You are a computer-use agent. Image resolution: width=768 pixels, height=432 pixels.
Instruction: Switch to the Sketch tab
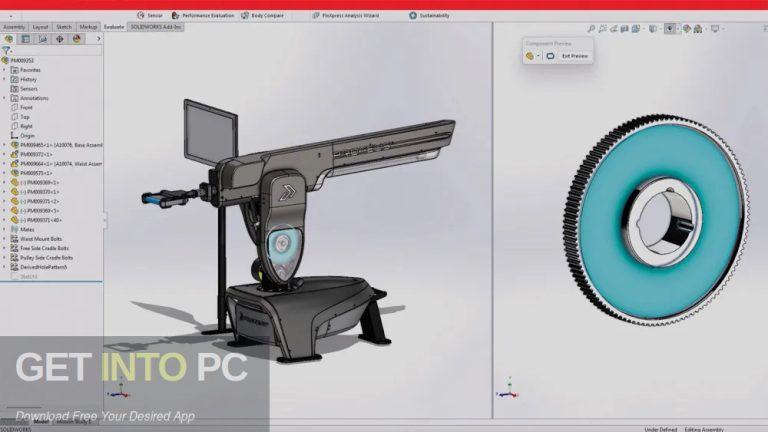point(64,27)
